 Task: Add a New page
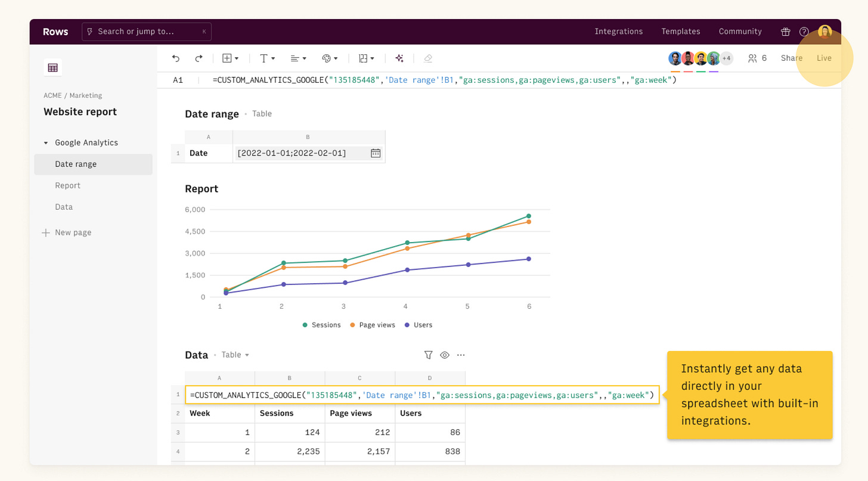pos(66,232)
